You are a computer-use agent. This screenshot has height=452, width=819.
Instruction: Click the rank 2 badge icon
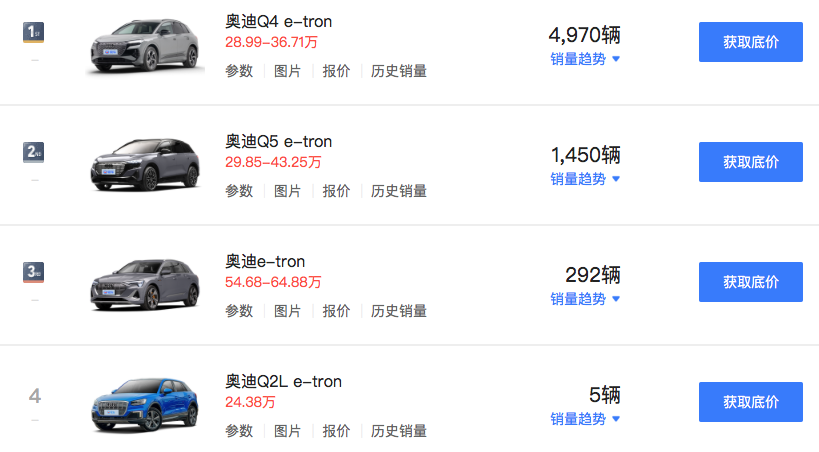[33, 153]
